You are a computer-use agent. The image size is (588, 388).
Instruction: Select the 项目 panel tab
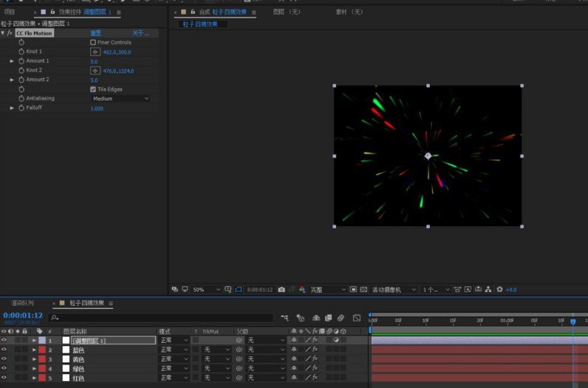point(10,12)
